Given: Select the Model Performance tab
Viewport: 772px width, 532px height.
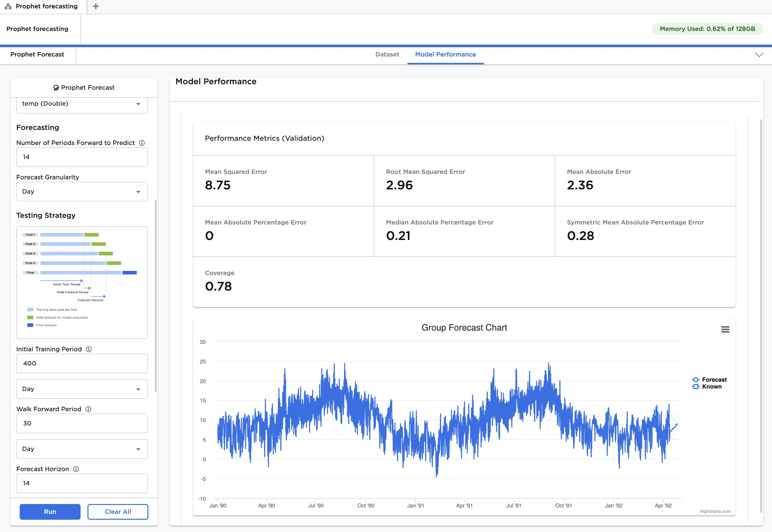Looking at the screenshot, I should (445, 54).
